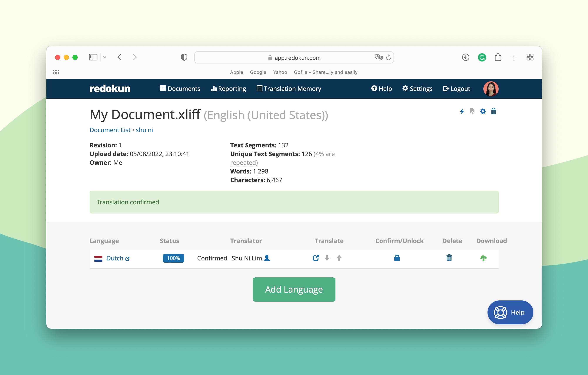
Task: Click the lightning bolt auto-translate icon
Action: (x=462, y=111)
